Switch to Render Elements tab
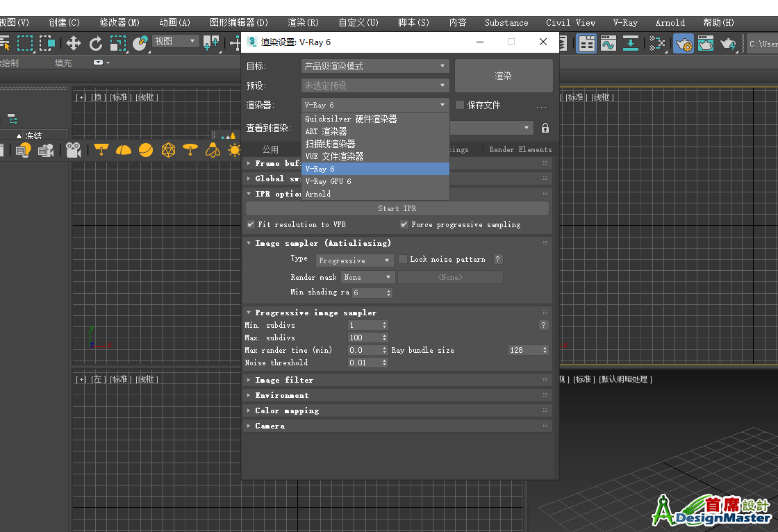778x532 pixels. tap(520, 149)
